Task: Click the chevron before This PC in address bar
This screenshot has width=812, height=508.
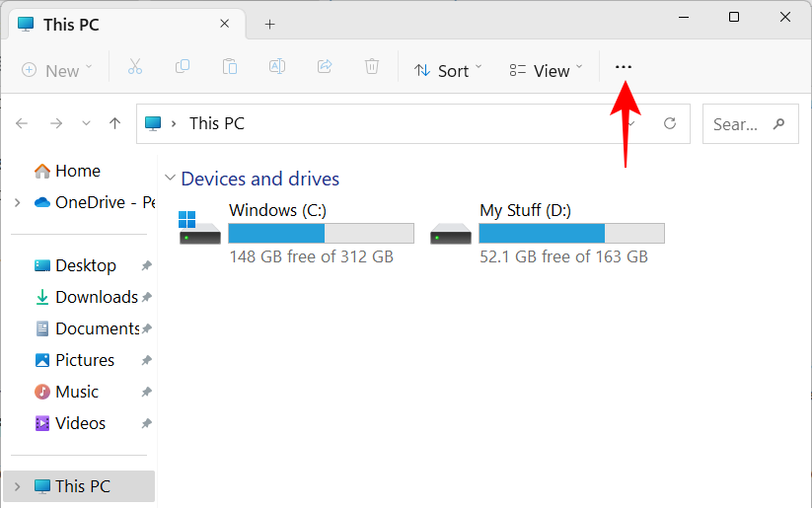Action: point(174,123)
